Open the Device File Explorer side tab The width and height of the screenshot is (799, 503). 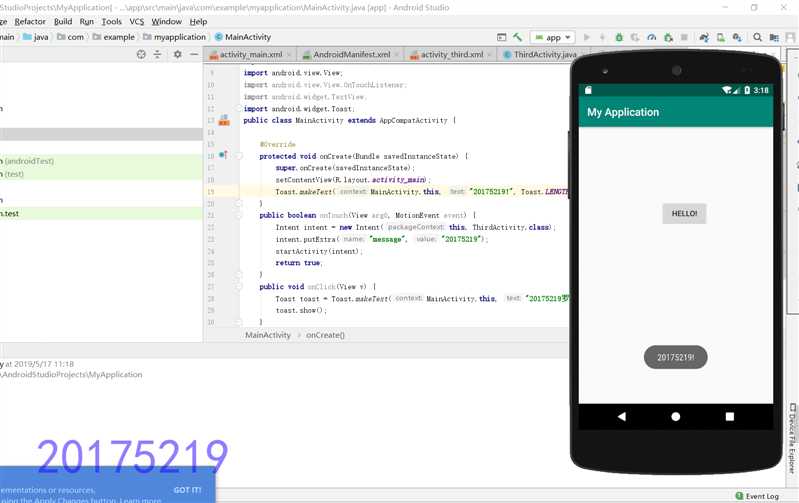792,438
